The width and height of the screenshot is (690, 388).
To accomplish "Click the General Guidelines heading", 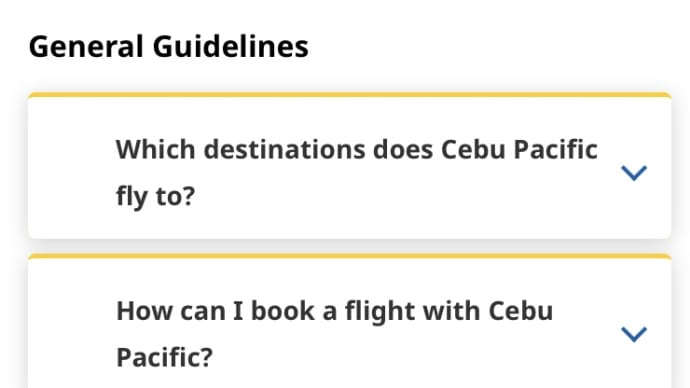I will coord(169,47).
